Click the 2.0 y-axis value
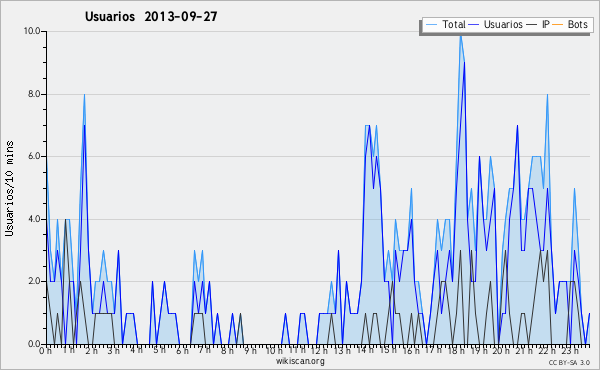 click(x=34, y=281)
